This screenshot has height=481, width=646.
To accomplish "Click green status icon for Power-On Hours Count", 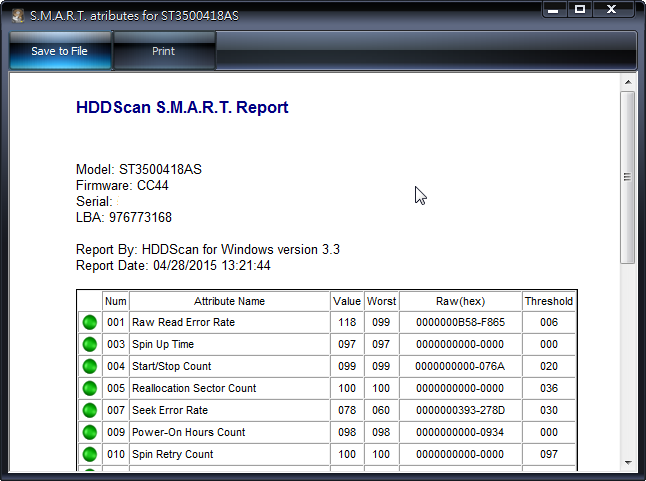I will tap(90, 433).
